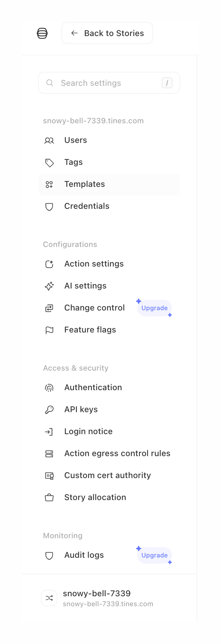Select the AI settings sparkle icon
The width and height of the screenshot is (221, 644).
coord(49,286)
